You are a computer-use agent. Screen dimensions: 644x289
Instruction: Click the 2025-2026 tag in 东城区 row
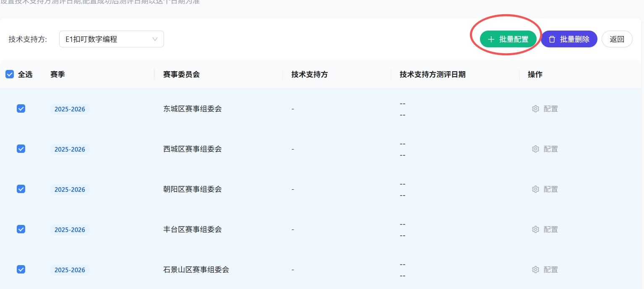point(70,109)
